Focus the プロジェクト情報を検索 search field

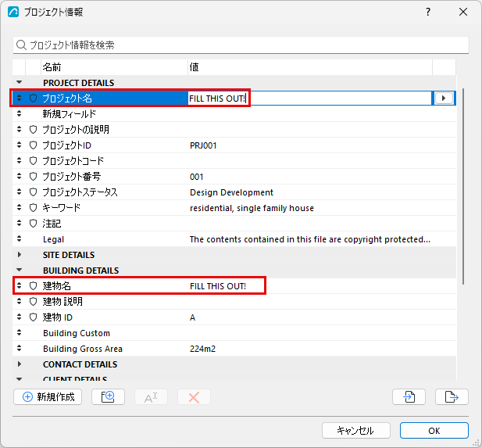(x=241, y=45)
